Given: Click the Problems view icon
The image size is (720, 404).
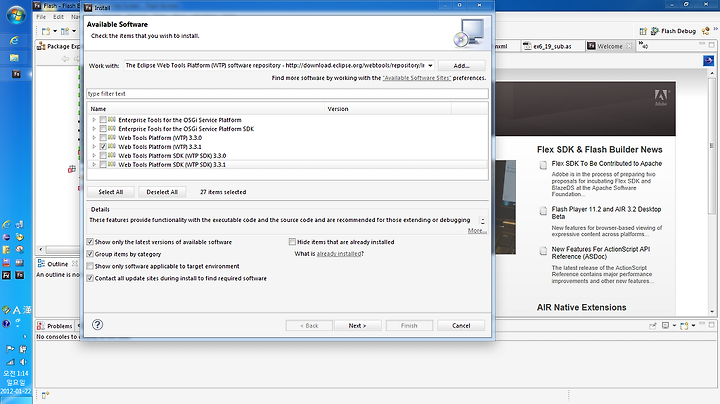Looking at the screenshot, I should point(41,325).
